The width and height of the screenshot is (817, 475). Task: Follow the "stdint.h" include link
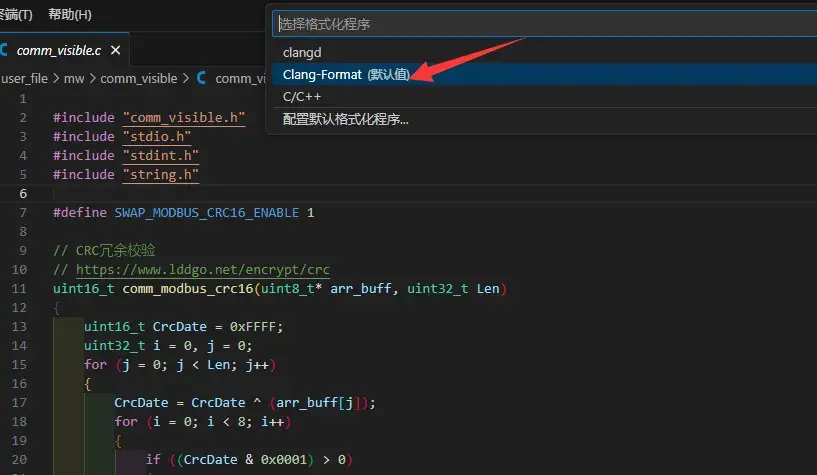click(160, 156)
